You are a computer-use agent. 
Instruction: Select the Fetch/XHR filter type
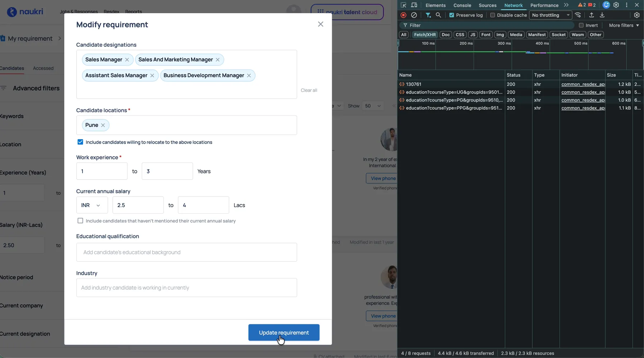click(x=425, y=35)
